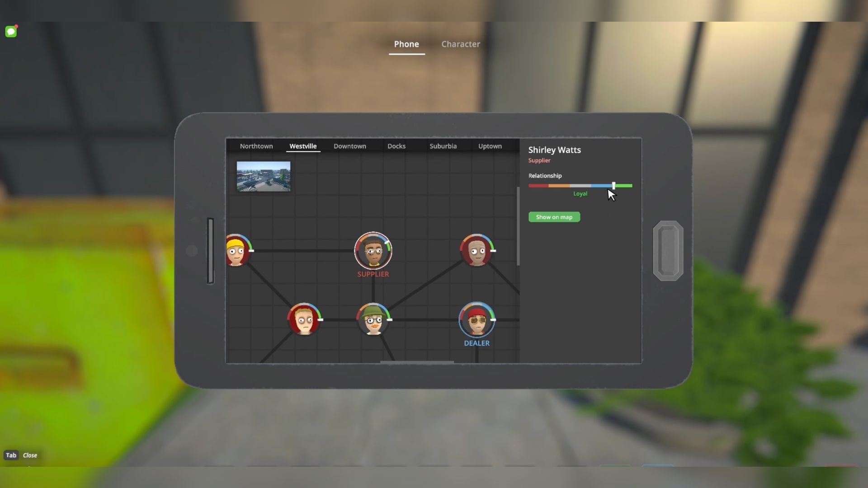Image resolution: width=868 pixels, height=488 pixels.
Task: Click the yellow-haired contact portrait
Action: tap(236, 251)
